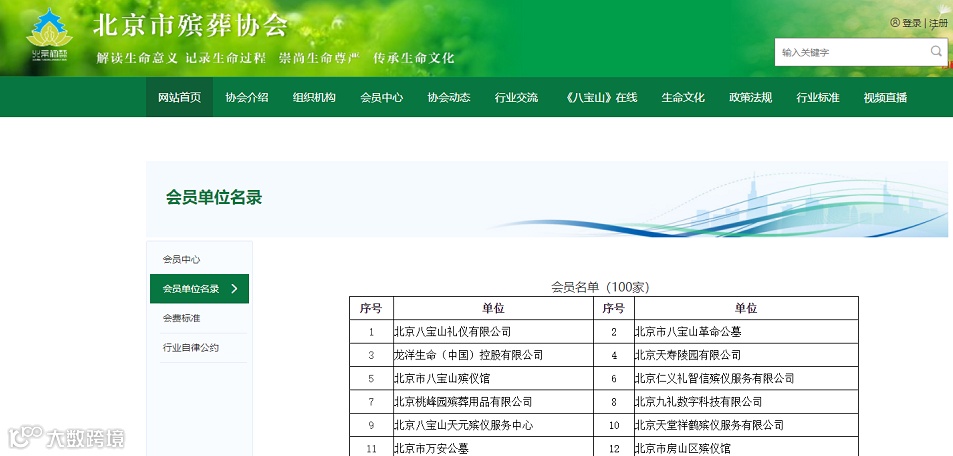Open the 行业交流 menu

517,97
